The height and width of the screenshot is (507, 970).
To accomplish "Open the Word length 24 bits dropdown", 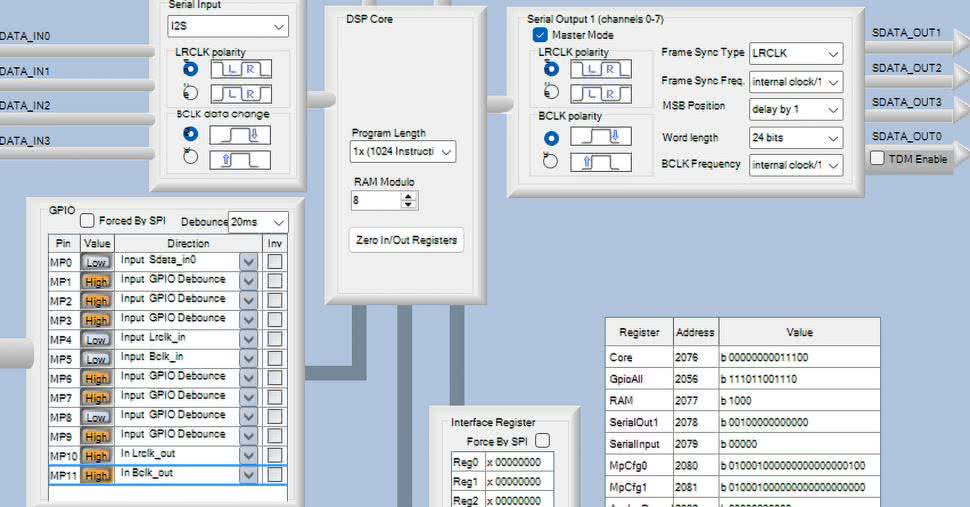I will pos(796,137).
